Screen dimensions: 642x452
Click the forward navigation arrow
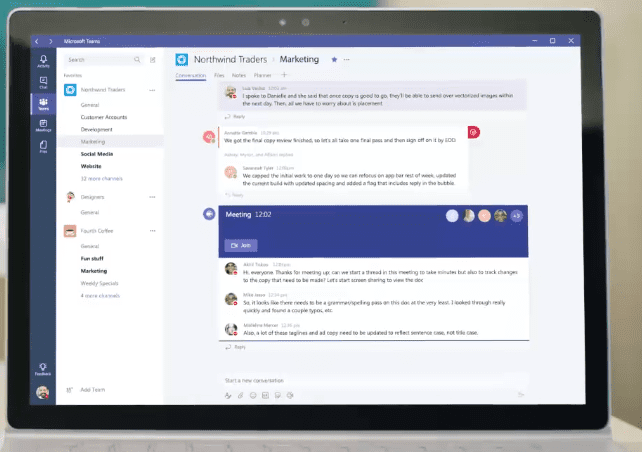tap(50, 41)
